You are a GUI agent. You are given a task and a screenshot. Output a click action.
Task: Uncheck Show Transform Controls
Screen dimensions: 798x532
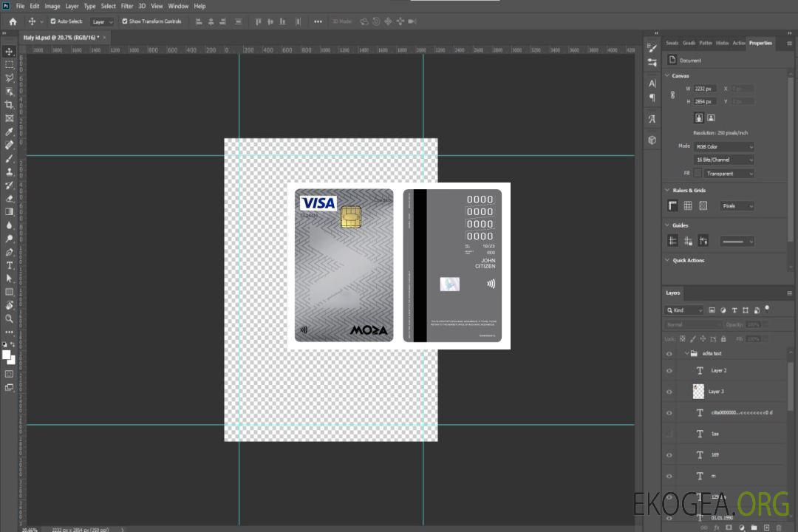[125, 21]
